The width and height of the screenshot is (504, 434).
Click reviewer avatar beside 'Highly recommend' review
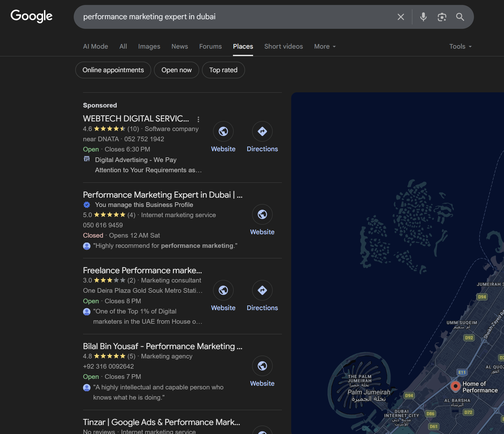[x=87, y=246]
